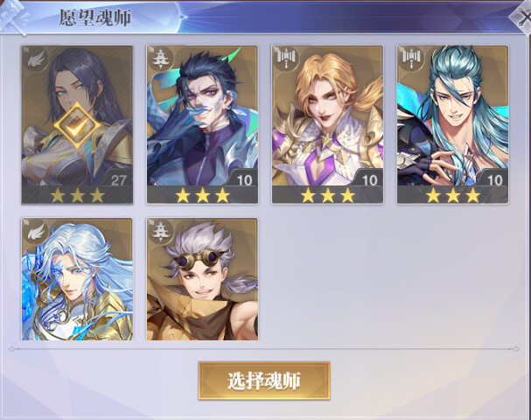Select the silver-haired ice character card

pos(77,279)
